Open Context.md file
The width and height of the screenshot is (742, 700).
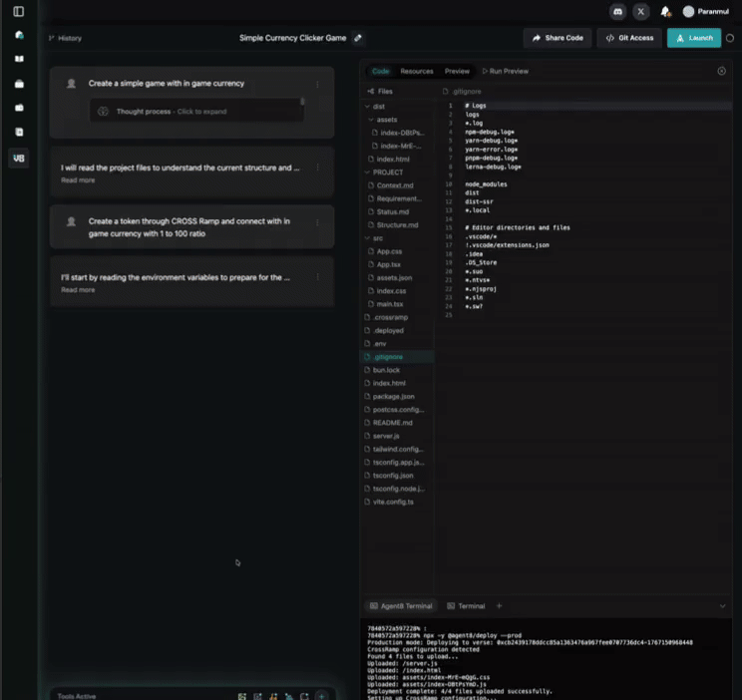[395, 185]
